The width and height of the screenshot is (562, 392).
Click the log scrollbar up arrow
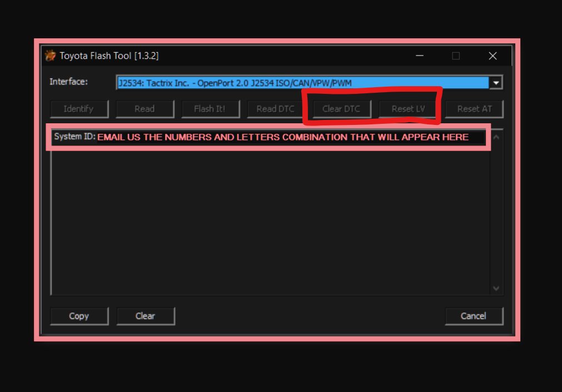[496, 137]
